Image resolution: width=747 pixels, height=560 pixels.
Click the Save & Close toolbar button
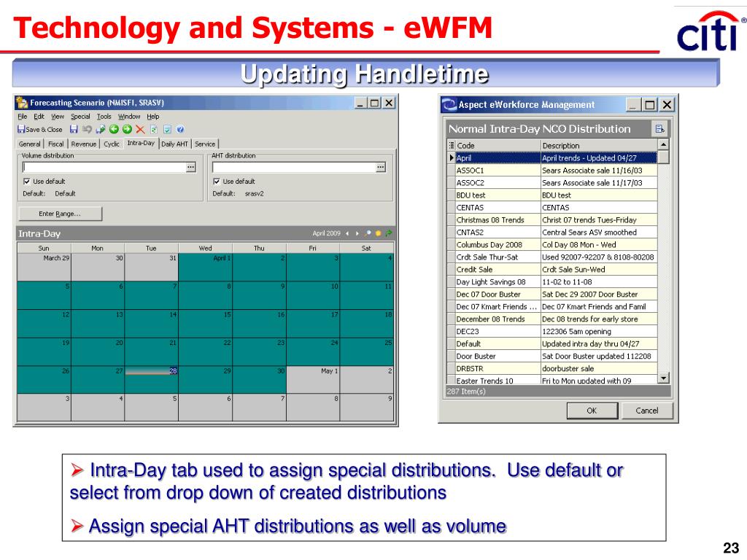(40, 130)
